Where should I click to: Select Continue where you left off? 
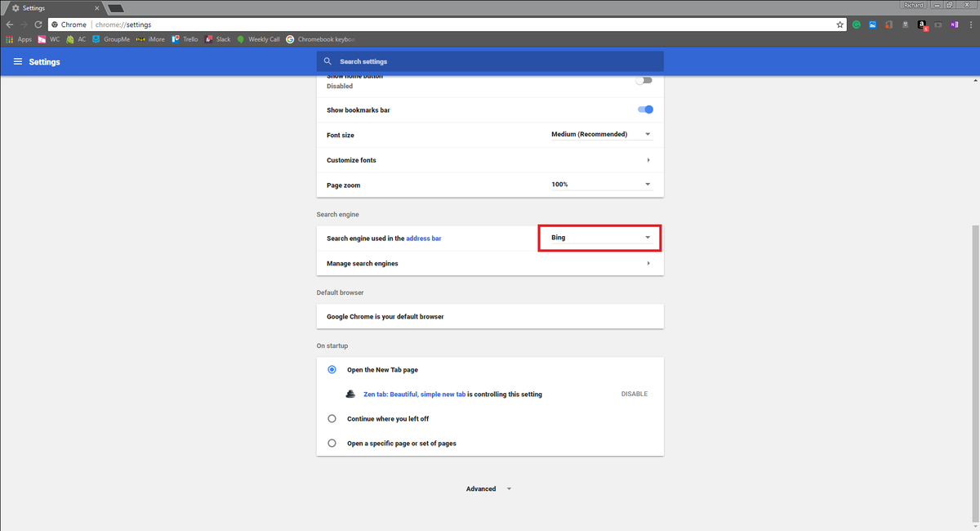332,418
